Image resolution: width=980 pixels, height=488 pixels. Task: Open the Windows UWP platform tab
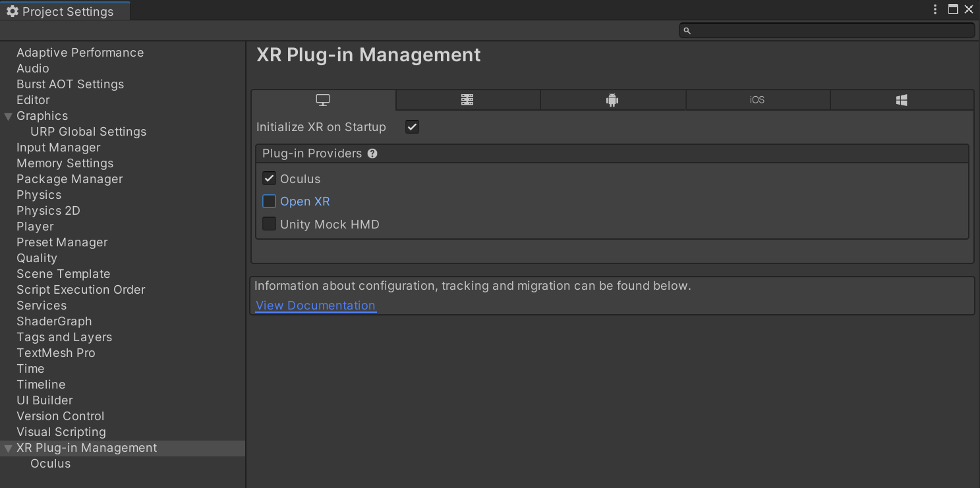coord(902,100)
